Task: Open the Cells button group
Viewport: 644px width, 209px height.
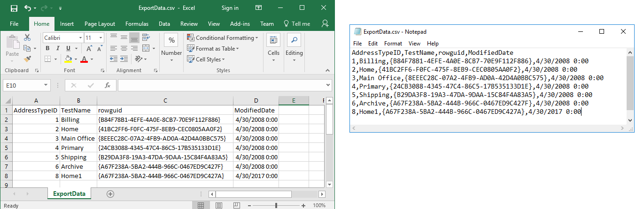Action: 273,47
